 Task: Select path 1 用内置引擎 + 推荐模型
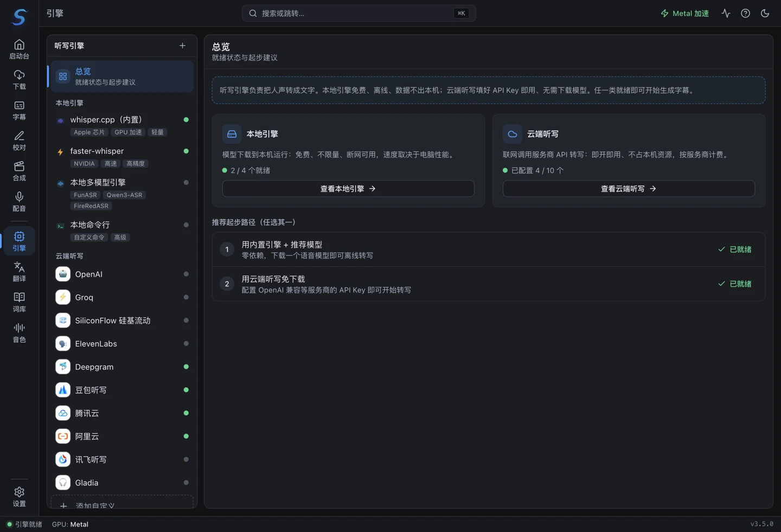pos(488,249)
